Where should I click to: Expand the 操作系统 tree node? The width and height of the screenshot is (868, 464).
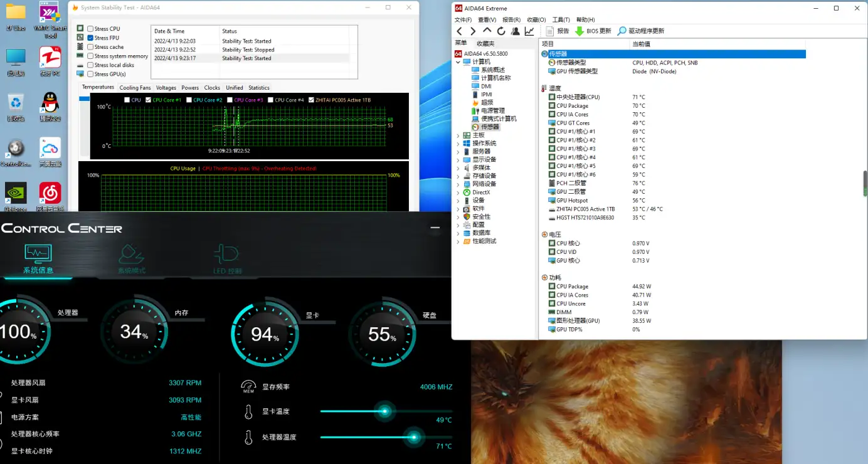coord(458,143)
